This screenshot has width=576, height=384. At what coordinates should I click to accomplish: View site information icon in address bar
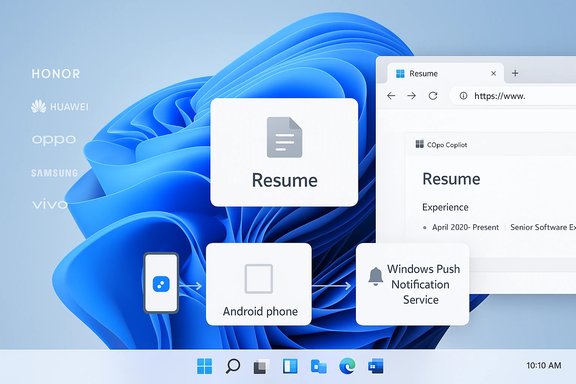point(464,96)
